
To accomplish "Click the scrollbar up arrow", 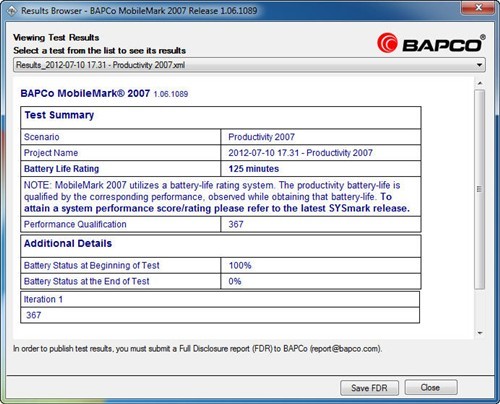I will coord(480,83).
